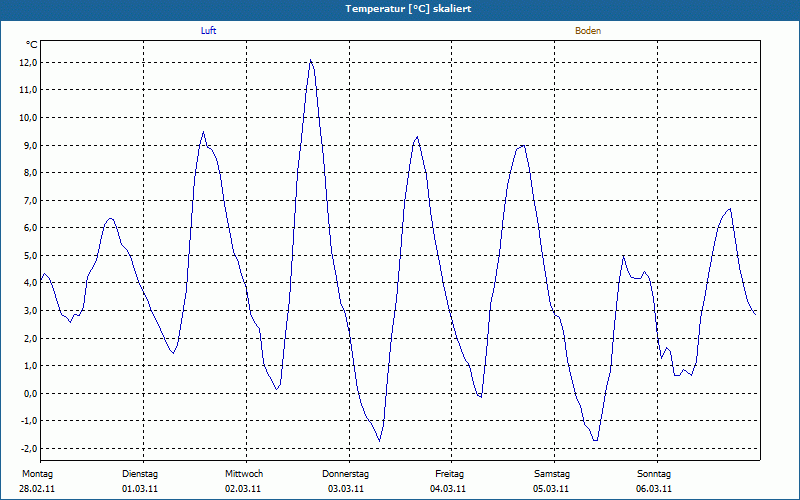Screen dimensions: 800x500
Task: Click the Freitag day label
Action: tap(449, 474)
